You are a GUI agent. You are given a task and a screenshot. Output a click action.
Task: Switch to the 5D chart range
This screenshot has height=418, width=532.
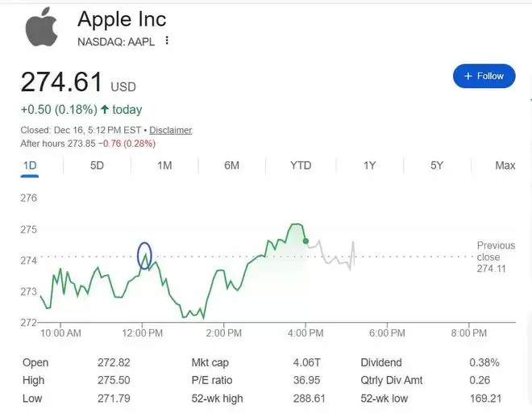(x=97, y=165)
